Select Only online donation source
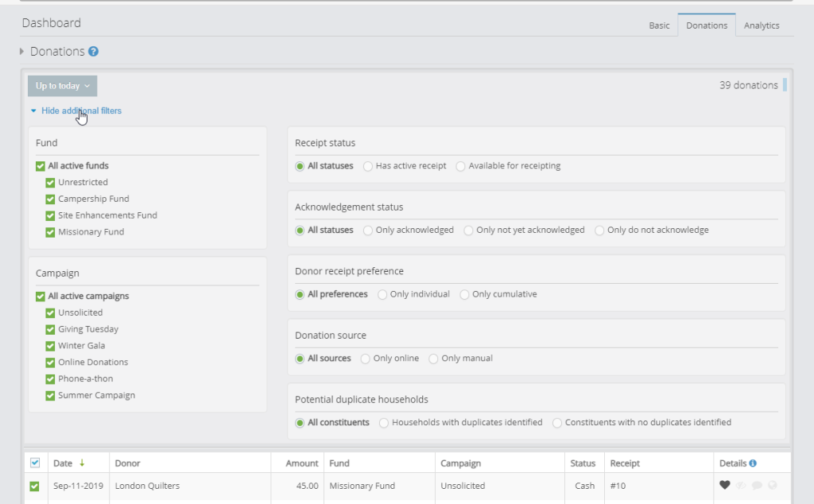The height and width of the screenshot is (504, 814). coord(366,359)
